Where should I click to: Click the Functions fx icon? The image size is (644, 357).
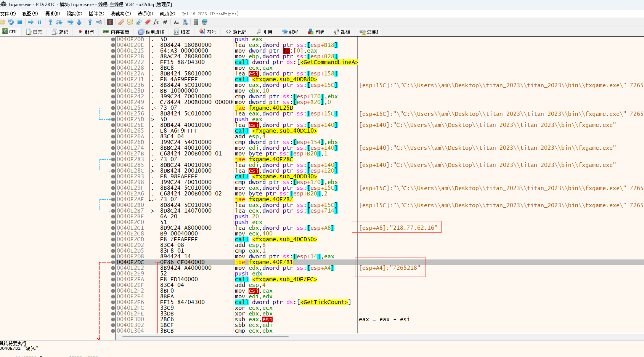(x=156, y=22)
